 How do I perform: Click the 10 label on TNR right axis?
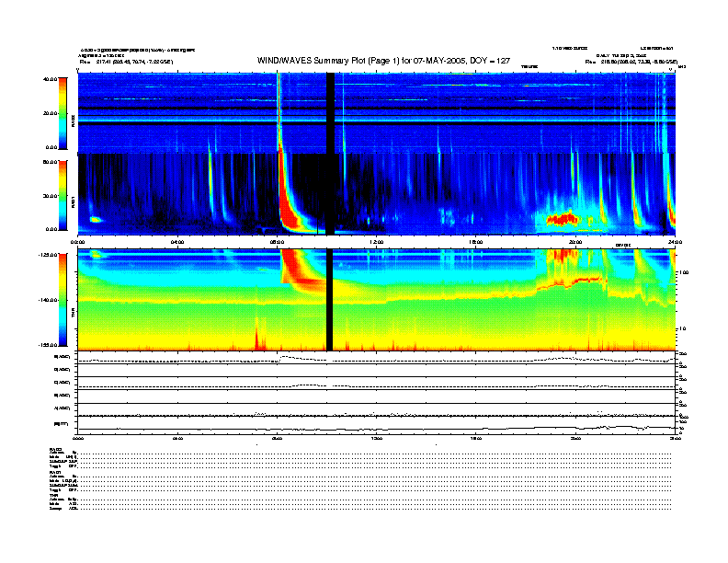(x=684, y=329)
